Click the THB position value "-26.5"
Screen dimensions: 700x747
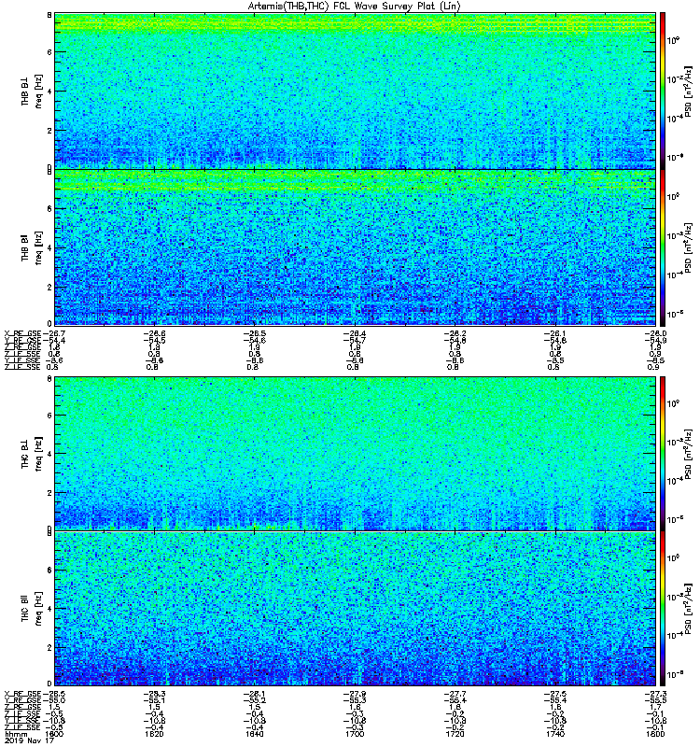255,333
